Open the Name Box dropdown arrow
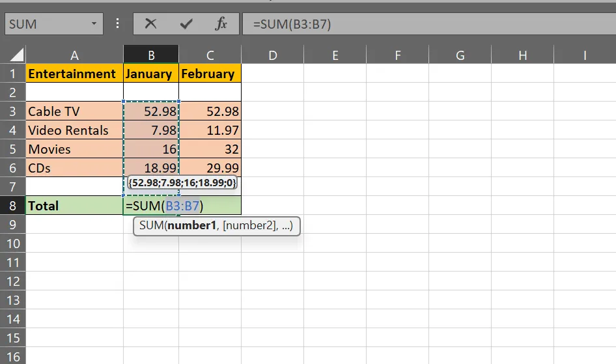 click(x=94, y=24)
